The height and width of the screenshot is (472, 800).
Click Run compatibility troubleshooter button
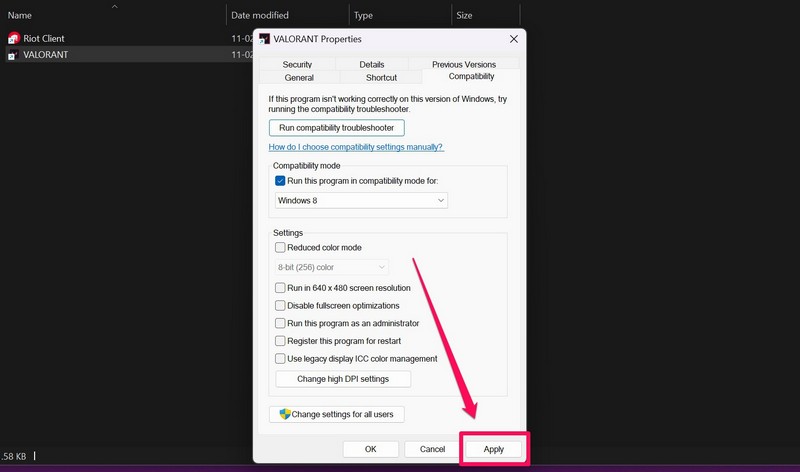[x=337, y=128]
